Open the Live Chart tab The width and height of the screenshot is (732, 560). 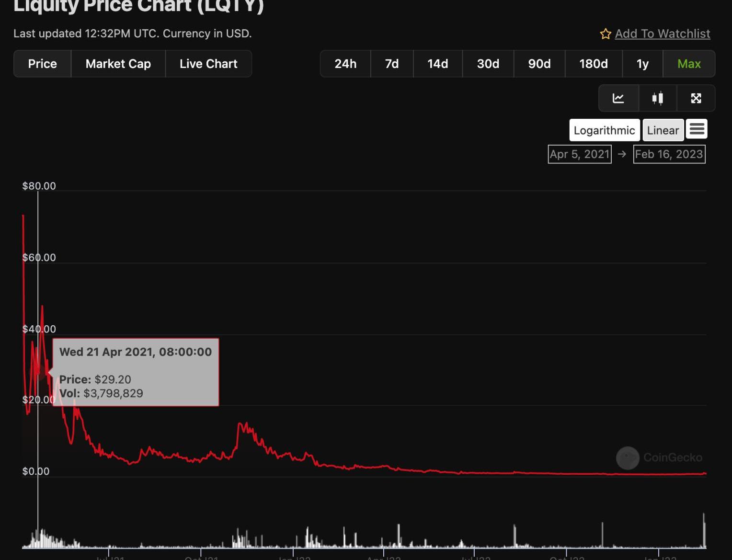point(208,64)
